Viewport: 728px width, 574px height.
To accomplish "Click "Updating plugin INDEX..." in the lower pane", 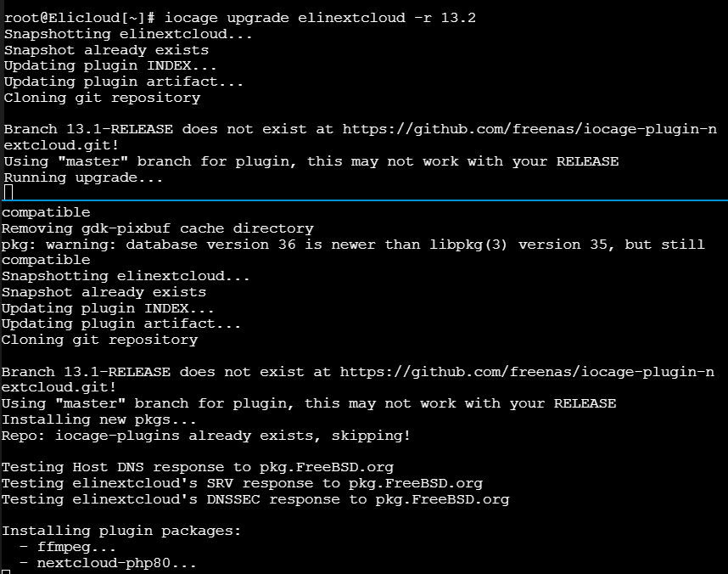I will 108,307.
